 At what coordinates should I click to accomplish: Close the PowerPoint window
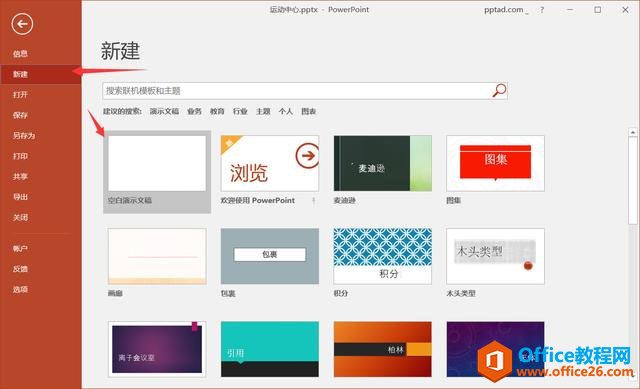[625, 10]
